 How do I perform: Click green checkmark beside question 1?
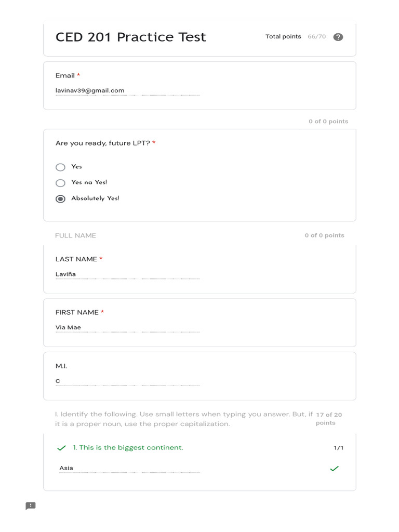click(x=62, y=448)
